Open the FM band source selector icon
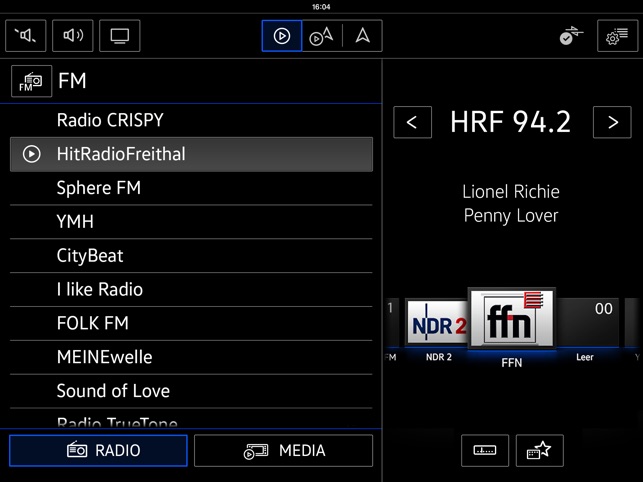The height and width of the screenshot is (482, 643). [31, 81]
